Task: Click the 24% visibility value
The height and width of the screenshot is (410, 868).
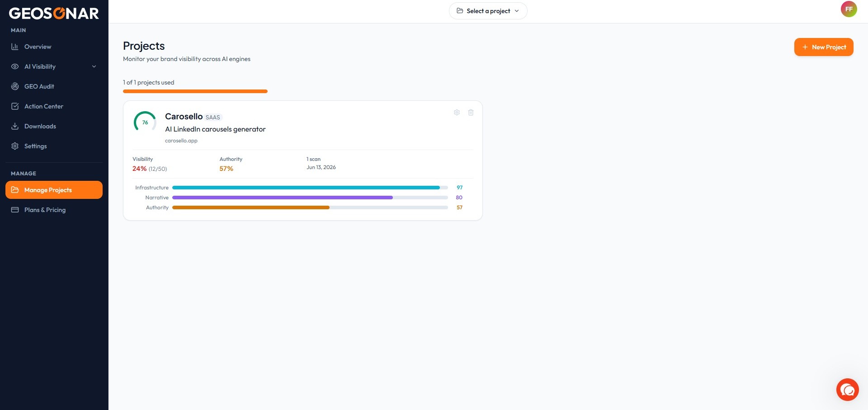Action: click(139, 169)
